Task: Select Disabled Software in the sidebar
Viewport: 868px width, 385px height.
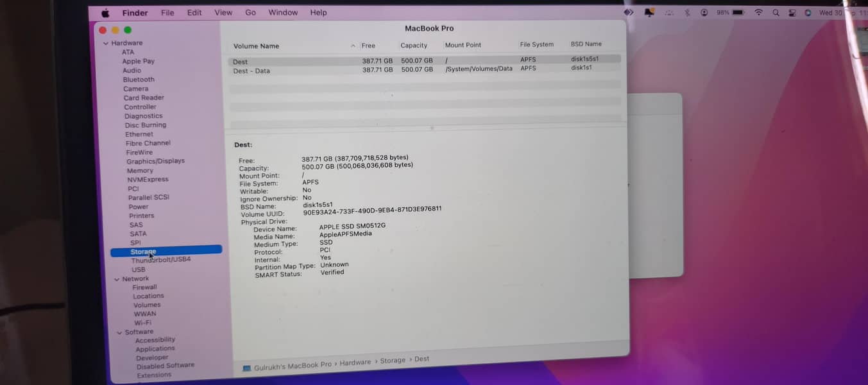Action: coord(166,366)
